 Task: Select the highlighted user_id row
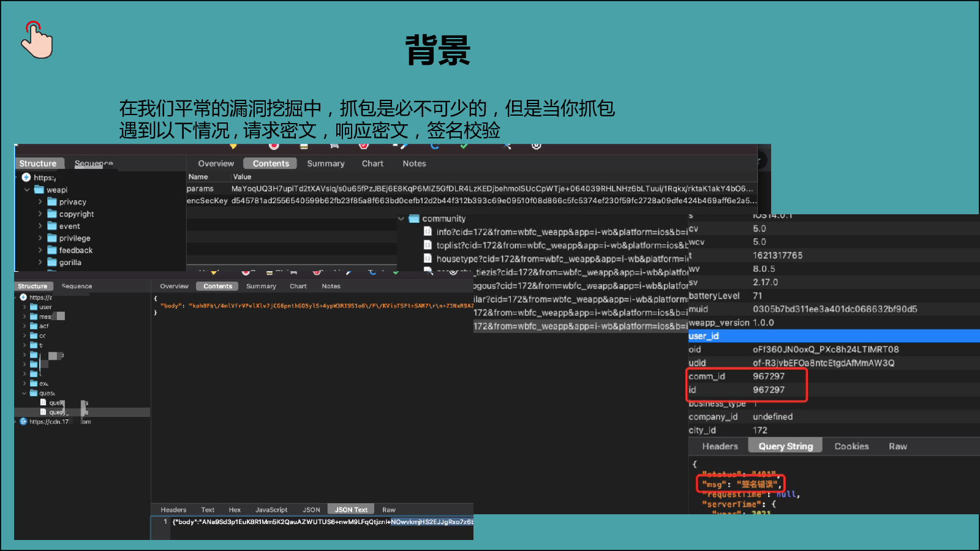pos(834,336)
